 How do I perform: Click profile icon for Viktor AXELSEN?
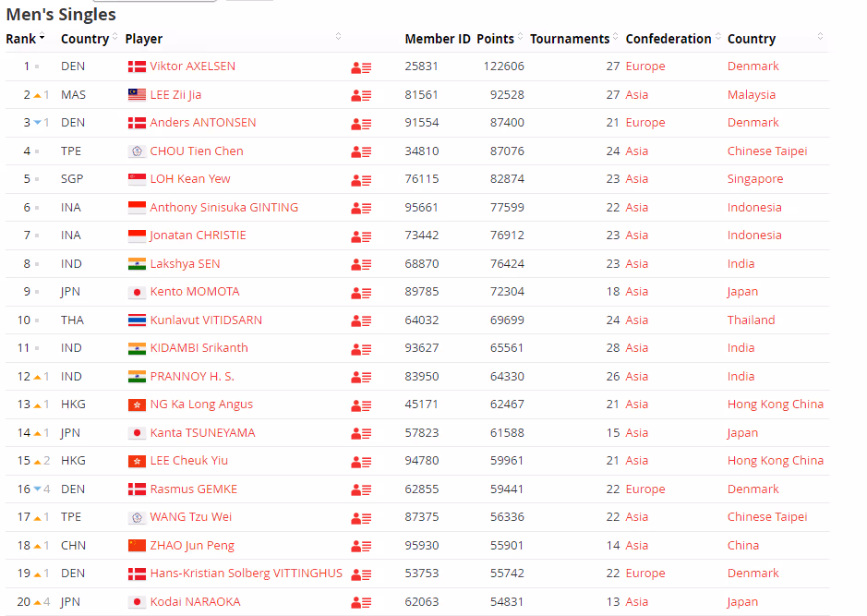pyautogui.click(x=361, y=67)
